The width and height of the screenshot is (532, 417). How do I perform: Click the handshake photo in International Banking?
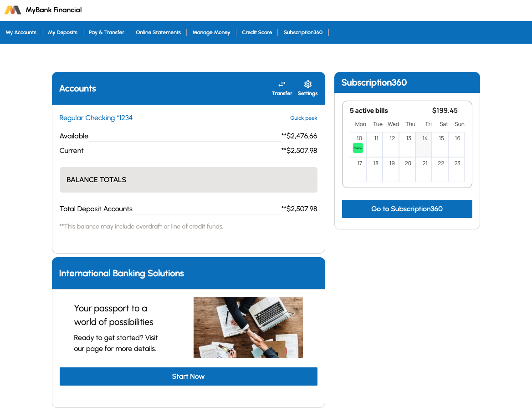(248, 327)
